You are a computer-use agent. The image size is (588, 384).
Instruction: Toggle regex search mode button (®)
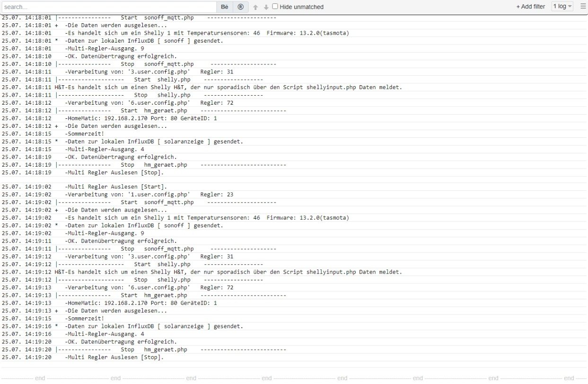240,7
